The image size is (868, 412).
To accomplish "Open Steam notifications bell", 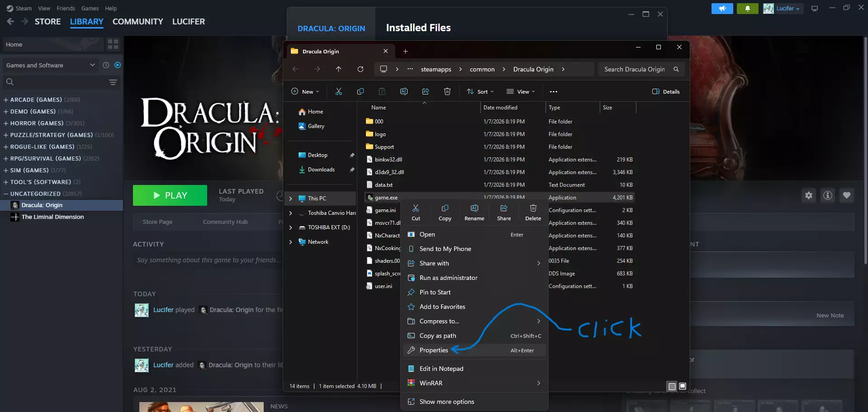I will pyautogui.click(x=748, y=9).
